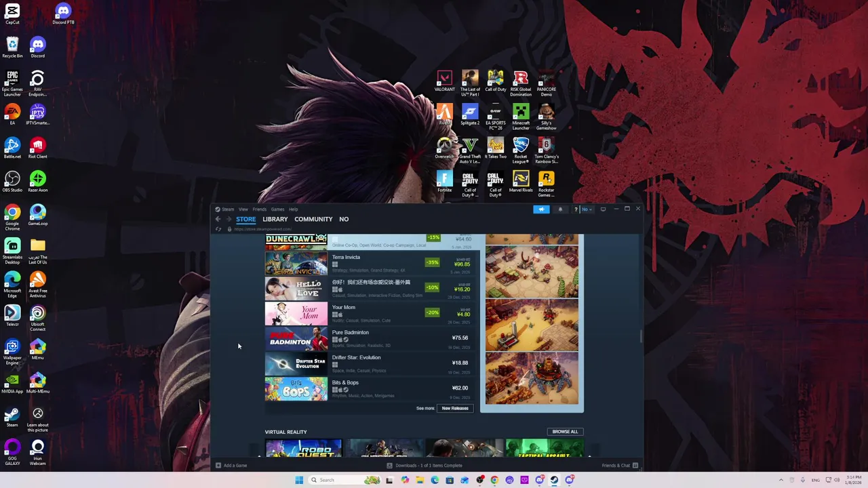This screenshot has height=488, width=868.
Task: Reload the Steam store page
Action: click(218, 229)
